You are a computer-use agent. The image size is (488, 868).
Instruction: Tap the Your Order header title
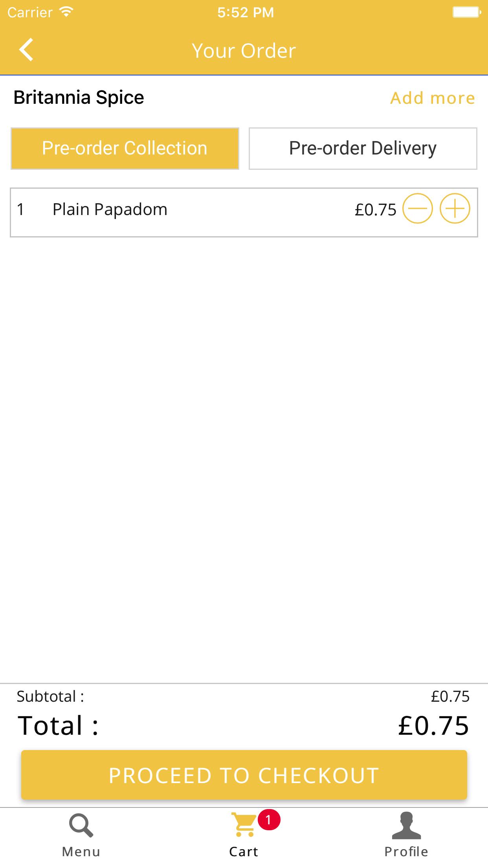coord(244,51)
